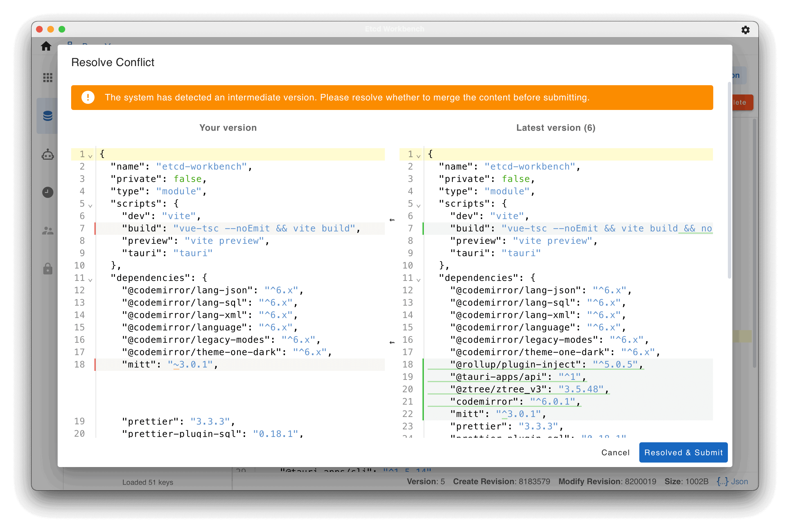The height and width of the screenshot is (532, 790).
Task: Open the clock history icon in sidebar
Action: tap(48, 192)
